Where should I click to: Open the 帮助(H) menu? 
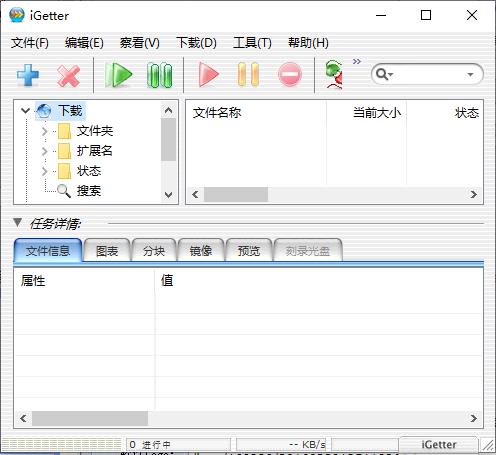click(x=308, y=43)
